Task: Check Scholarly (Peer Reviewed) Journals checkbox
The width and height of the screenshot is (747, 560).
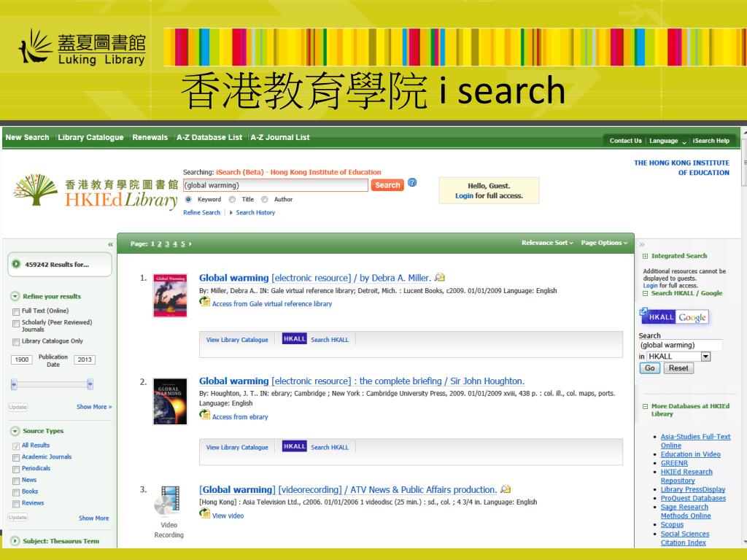Action: [16, 323]
